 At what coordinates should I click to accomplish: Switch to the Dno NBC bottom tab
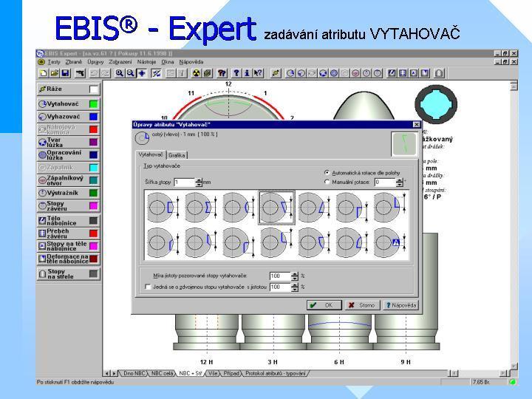coord(134,373)
